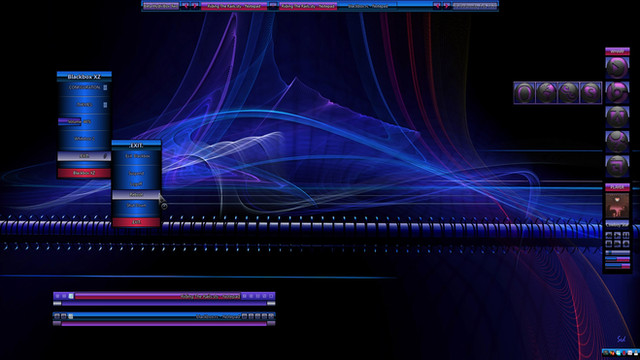
Task: Click the round play-triangle icon under Winamp
Action: pos(617,68)
